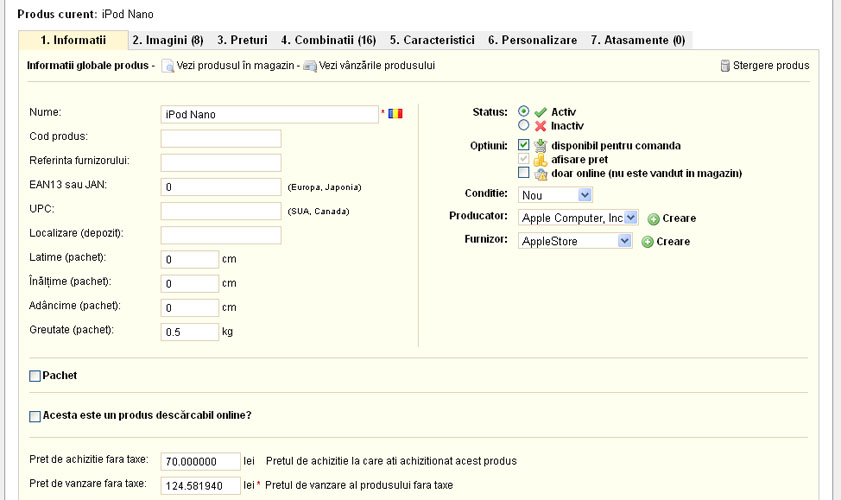Open Vezi produsul în magazin link

[x=235, y=65]
